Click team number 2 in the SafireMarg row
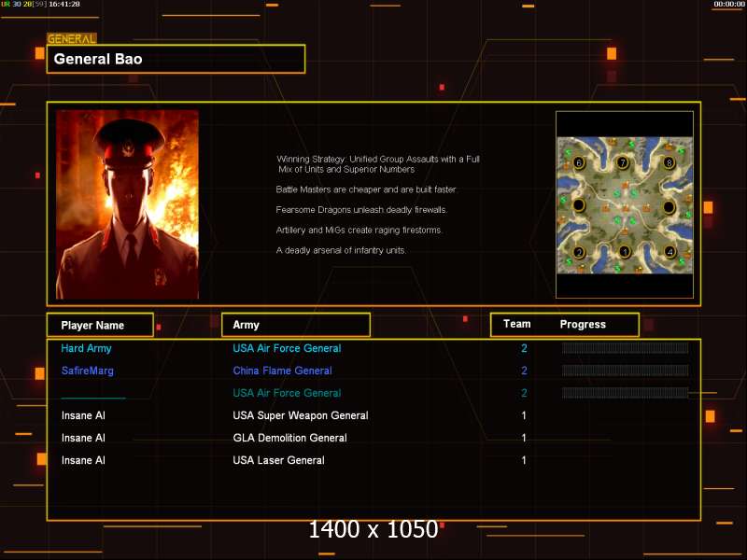Image resolution: width=747 pixels, height=560 pixels. 524,371
